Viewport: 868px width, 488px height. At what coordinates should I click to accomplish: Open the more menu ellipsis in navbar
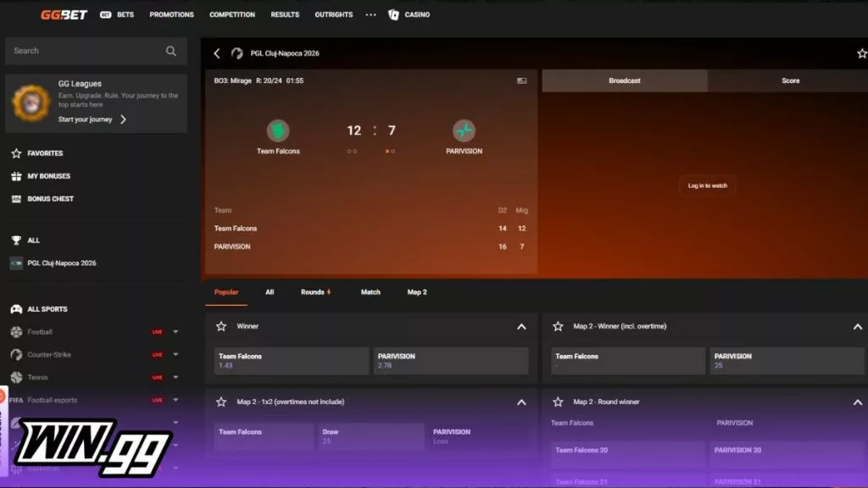[x=371, y=15]
